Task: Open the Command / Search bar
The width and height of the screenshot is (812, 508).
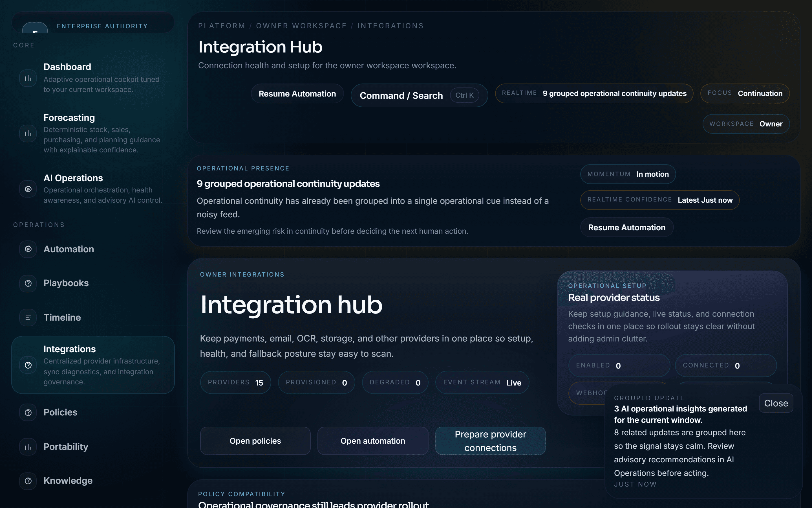Action: coord(419,95)
